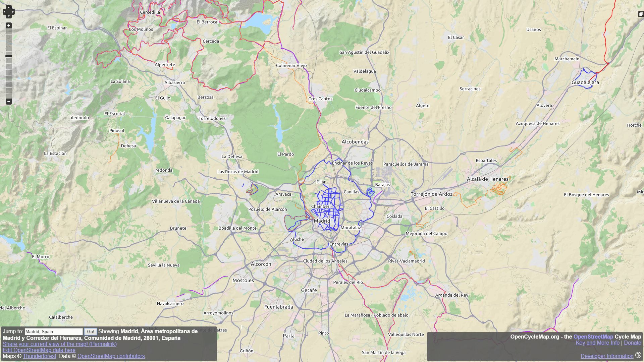Click the zoom out minus icon
Image resolution: width=644 pixels, height=362 pixels.
(9, 101)
